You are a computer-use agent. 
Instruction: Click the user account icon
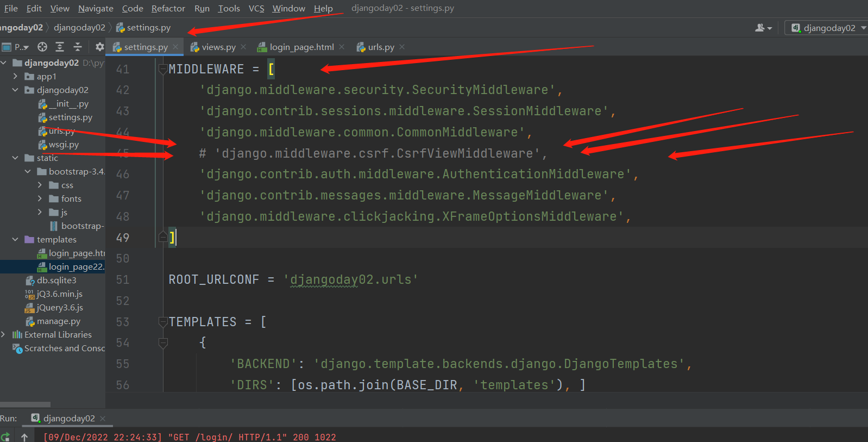click(763, 28)
